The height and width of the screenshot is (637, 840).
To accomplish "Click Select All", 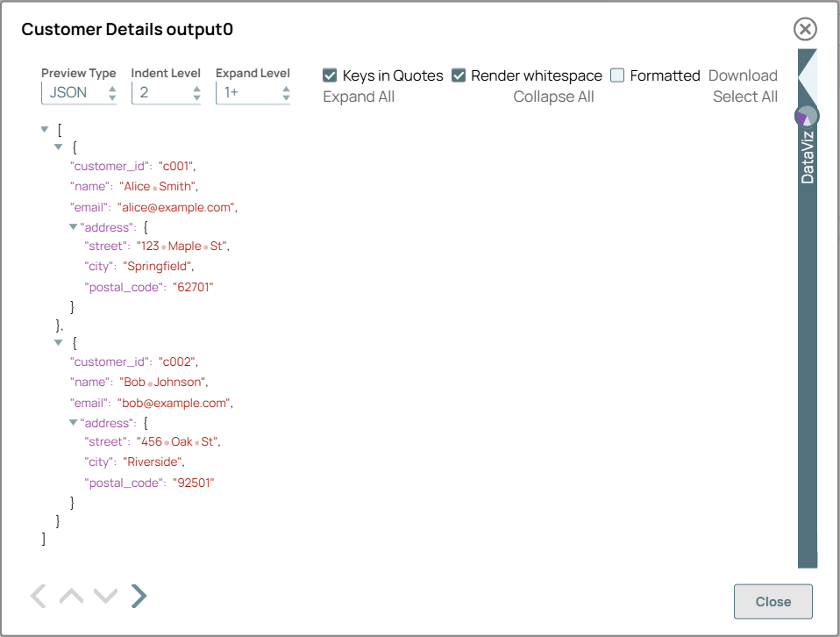I will pos(745,97).
